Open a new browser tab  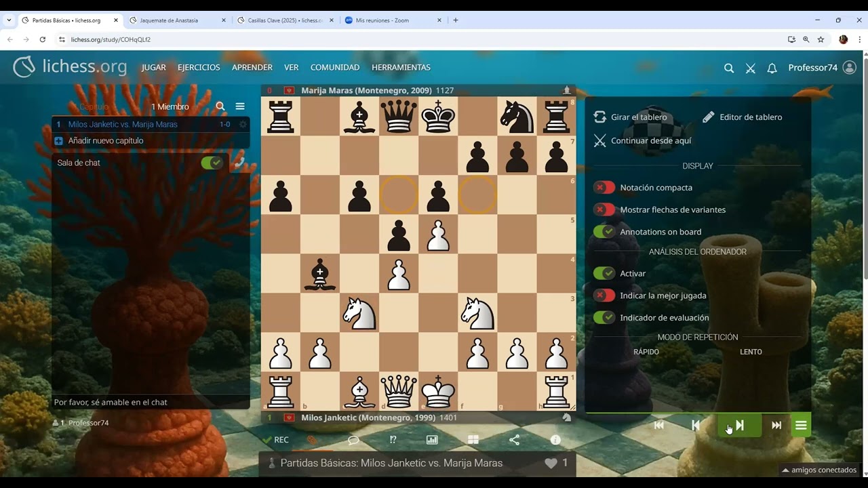pos(456,20)
